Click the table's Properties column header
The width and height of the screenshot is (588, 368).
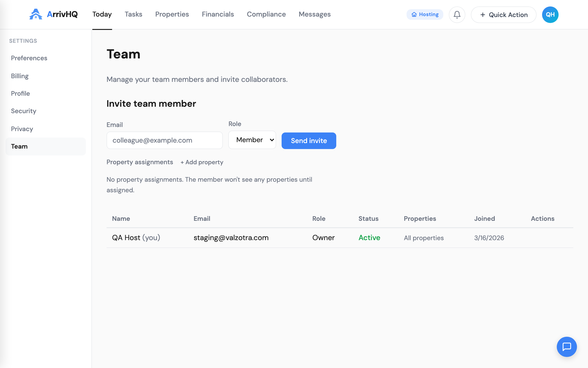coord(420,218)
